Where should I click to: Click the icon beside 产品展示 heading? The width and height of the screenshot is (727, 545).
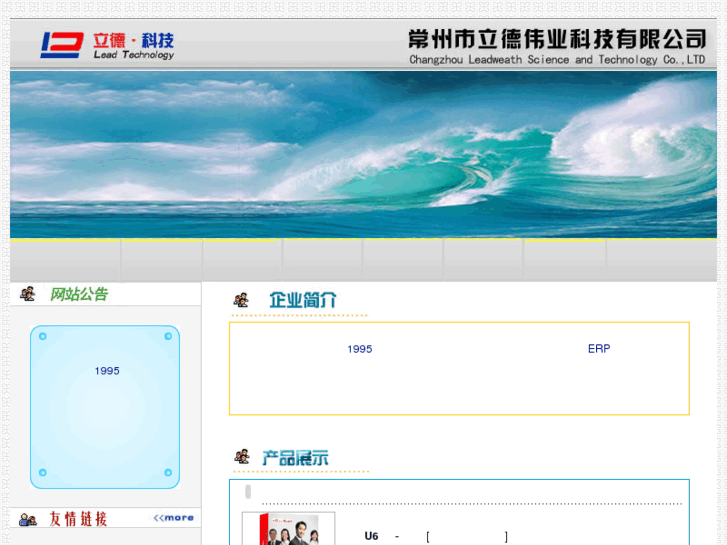tap(242, 457)
